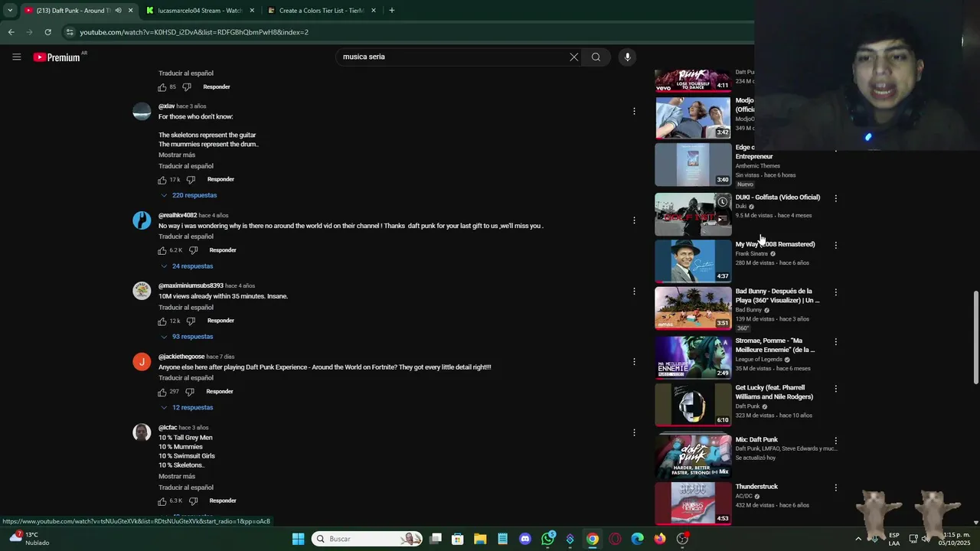The height and width of the screenshot is (551, 980).
Task: Show more of @lcfac comment with Mostrar más
Action: coord(177,477)
